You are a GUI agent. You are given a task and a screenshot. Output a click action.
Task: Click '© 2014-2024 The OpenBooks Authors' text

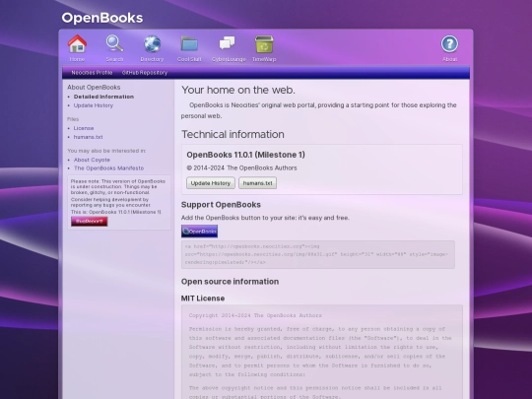[x=241, y=167]
